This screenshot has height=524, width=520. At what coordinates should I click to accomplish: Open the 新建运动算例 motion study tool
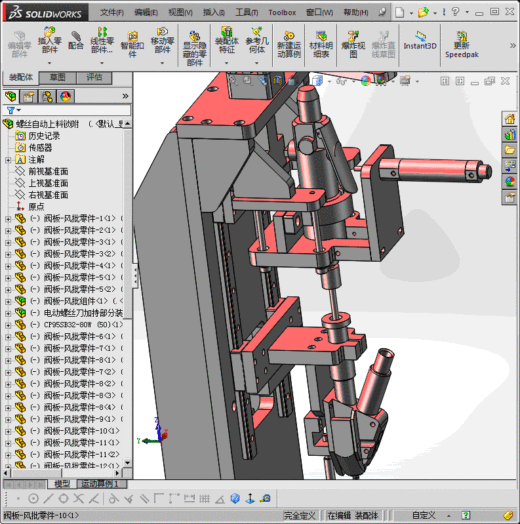pos(289,44)
